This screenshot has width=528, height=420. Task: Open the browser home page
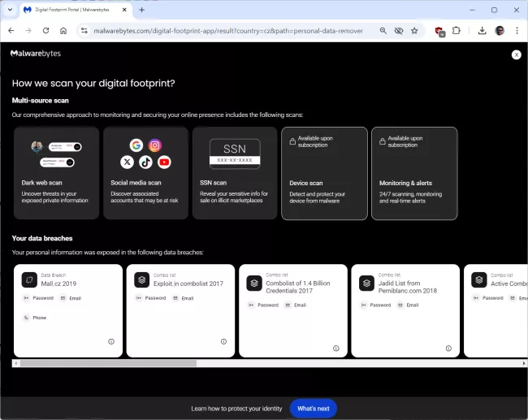point(63,31)
